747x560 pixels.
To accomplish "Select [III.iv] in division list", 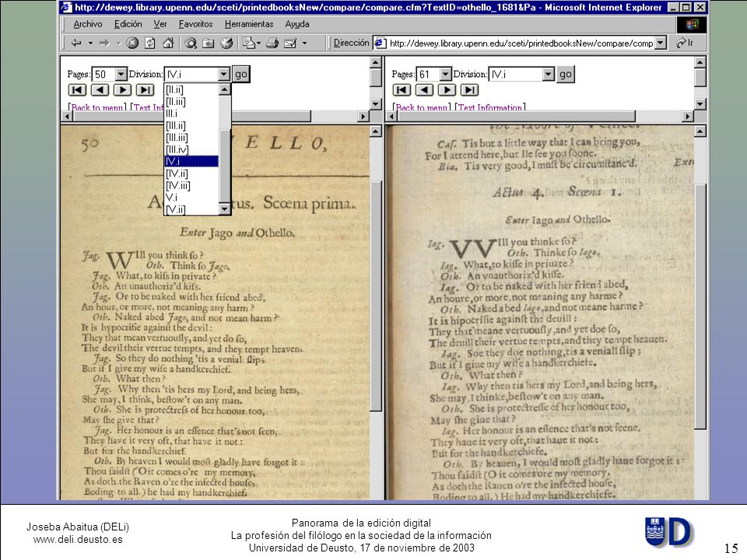I will pyautogui.click(x=191, y=149).
